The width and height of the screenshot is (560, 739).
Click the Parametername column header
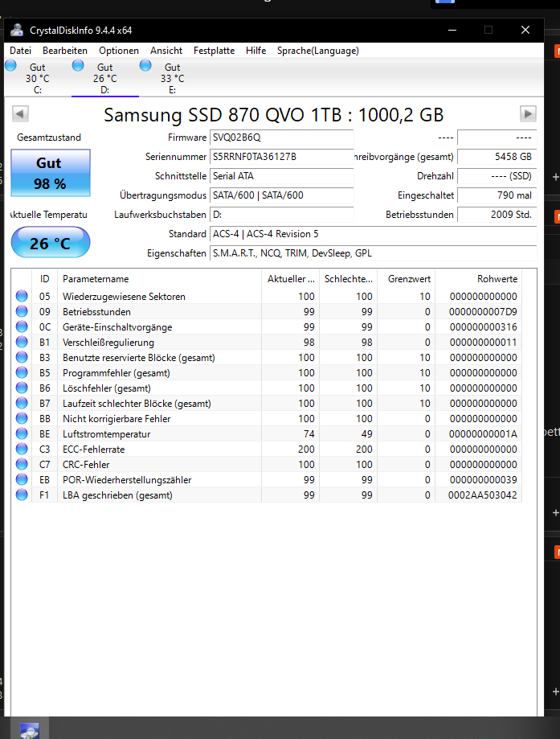click(159, 279)
